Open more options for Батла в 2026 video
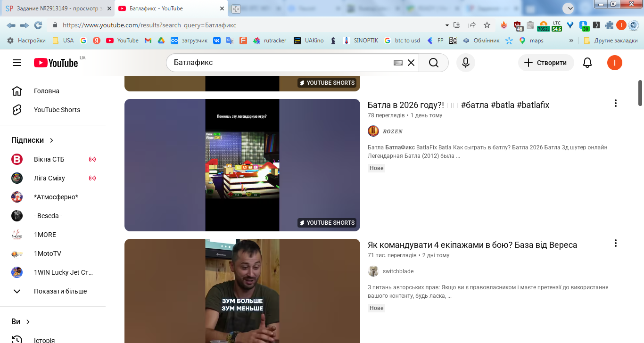 coord(615,103)
